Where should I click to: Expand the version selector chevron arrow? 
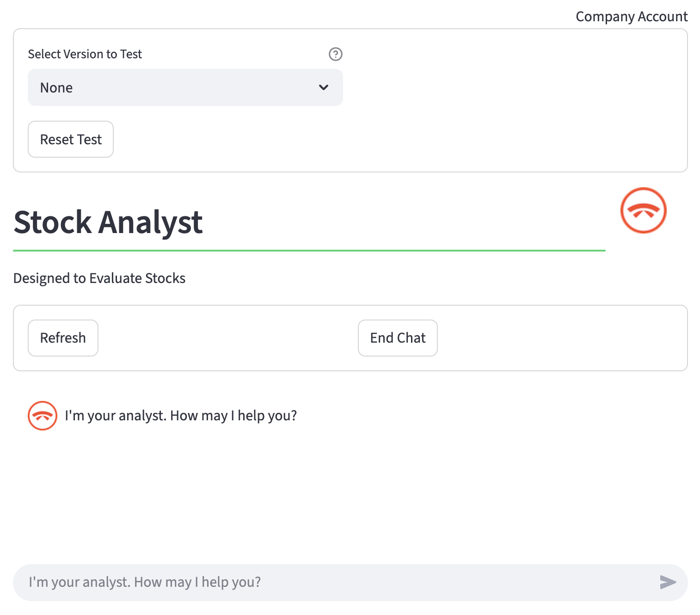pyautogui.click(x=324, y=87)
